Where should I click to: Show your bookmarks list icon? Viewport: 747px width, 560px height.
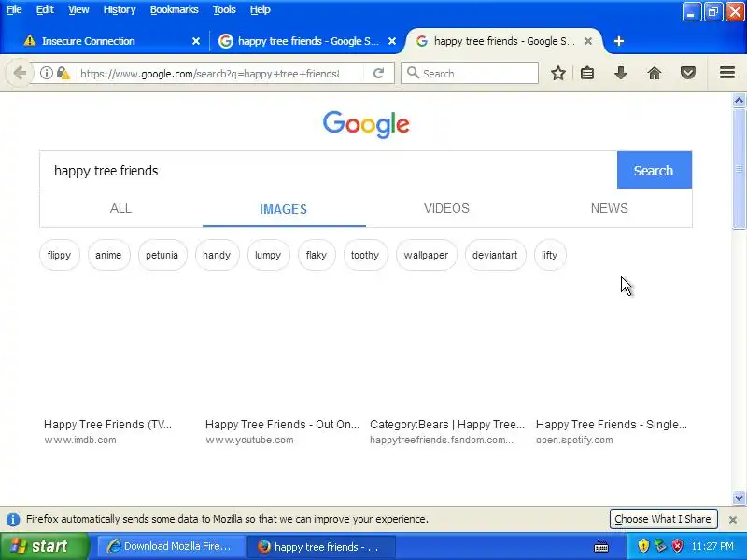click(587, 73)
